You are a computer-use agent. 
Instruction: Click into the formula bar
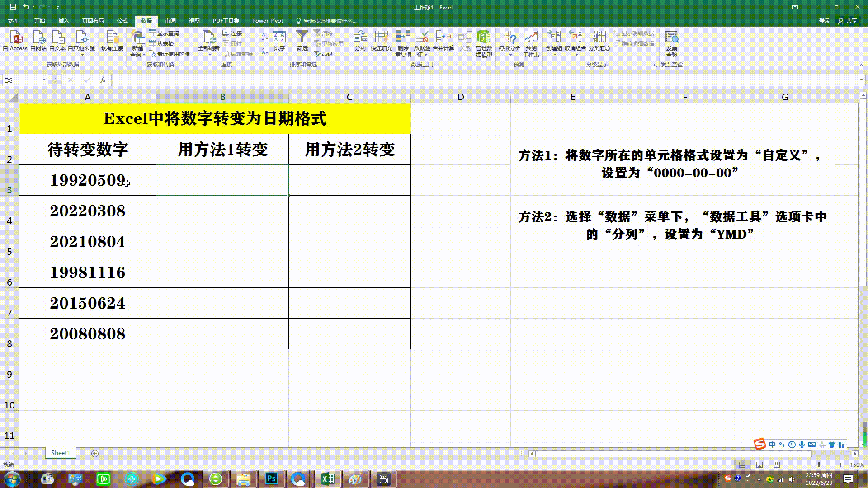(486, 80)
